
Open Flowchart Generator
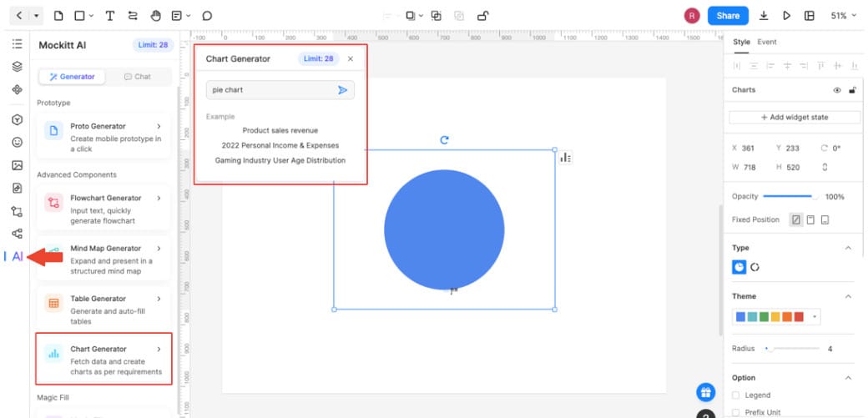103,209
